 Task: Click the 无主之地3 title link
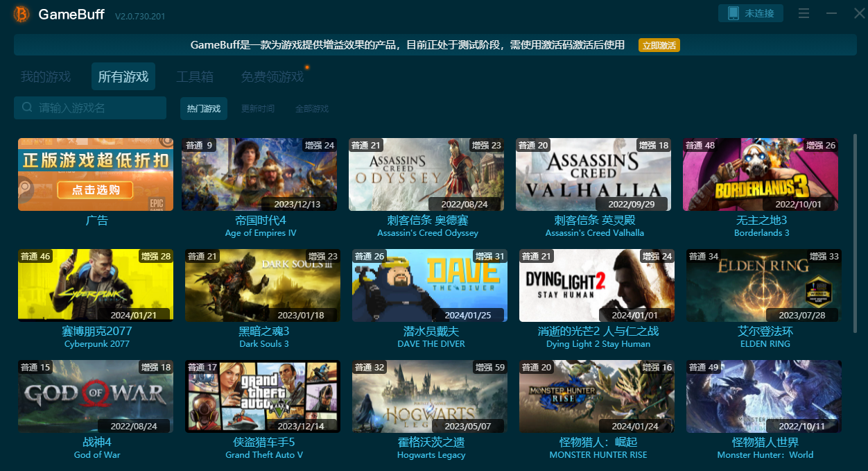(762, 220)
